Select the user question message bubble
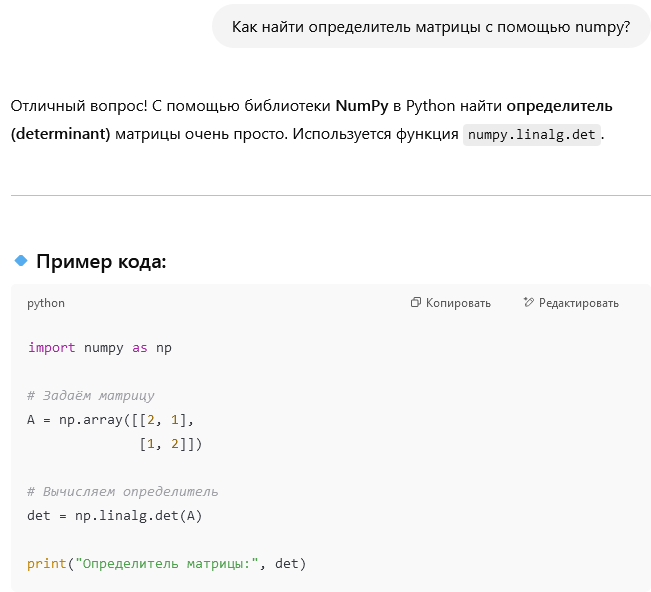 (x=431, y=27)
